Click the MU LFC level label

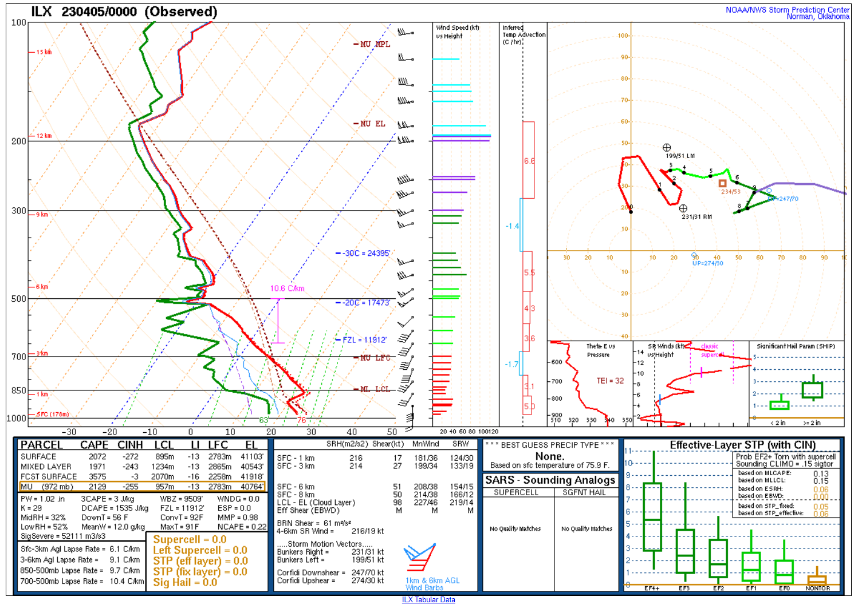(375, 358)
